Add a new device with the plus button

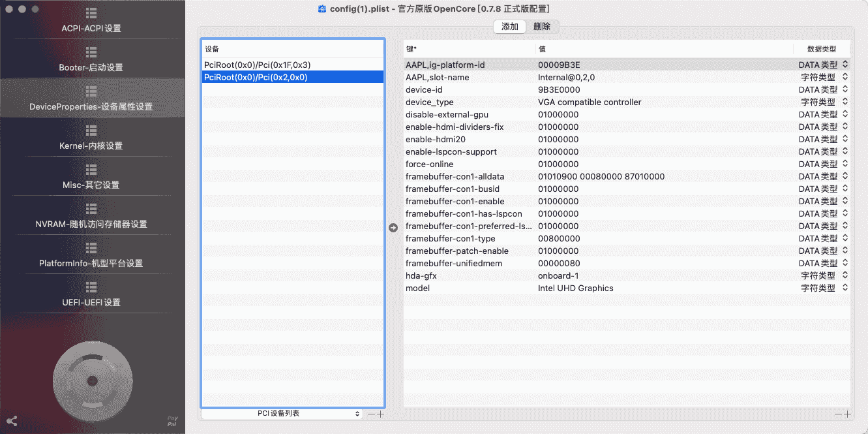point(381,414)
